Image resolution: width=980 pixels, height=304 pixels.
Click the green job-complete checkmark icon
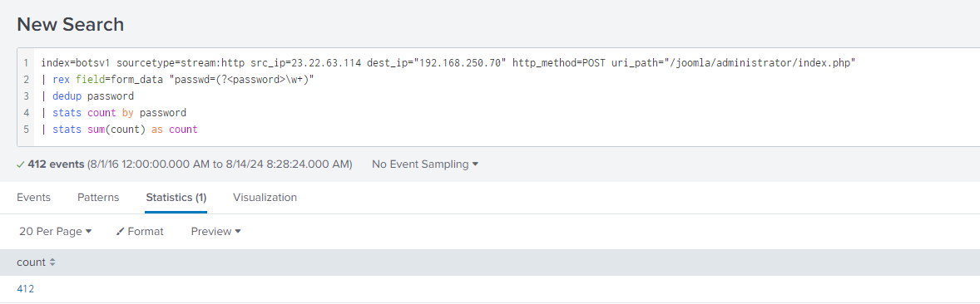coord(21,164)
